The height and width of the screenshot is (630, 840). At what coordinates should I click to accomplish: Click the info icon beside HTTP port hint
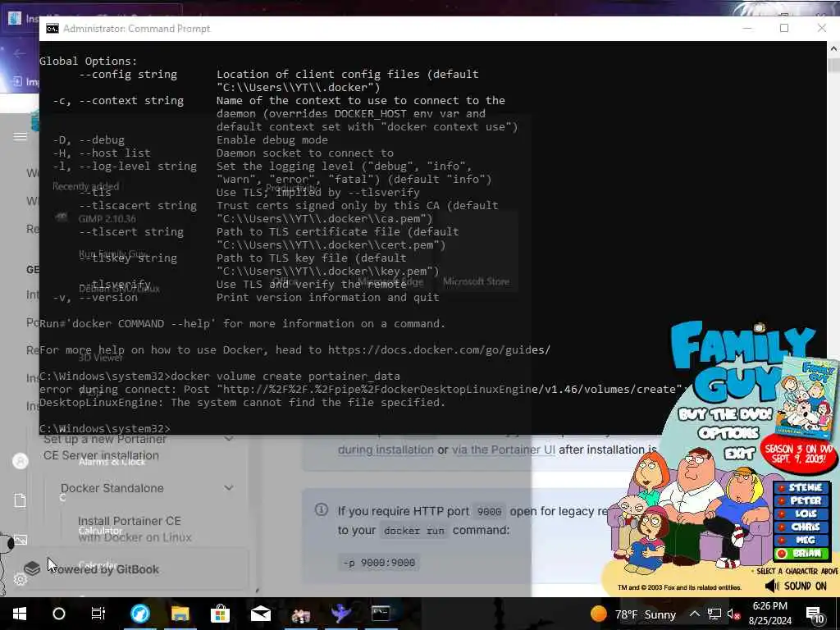point(321,509)
